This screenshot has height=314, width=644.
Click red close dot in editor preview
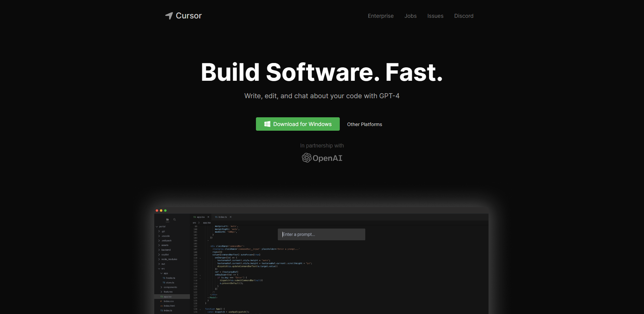[x=157, y=210]
